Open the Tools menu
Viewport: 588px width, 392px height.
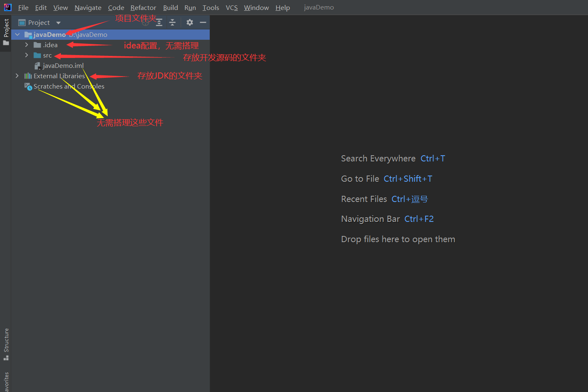click(211, 7)
